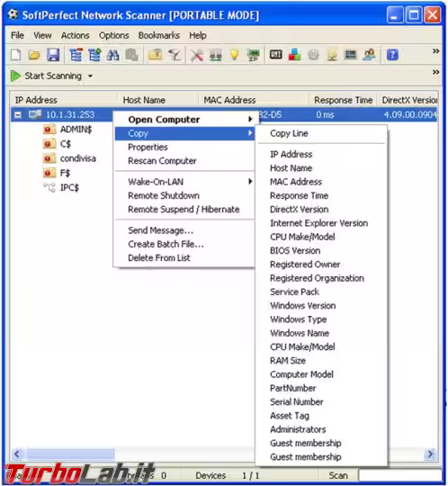
Task: Open the Start Scanning dropdown arrow
Action: point(90,76)
